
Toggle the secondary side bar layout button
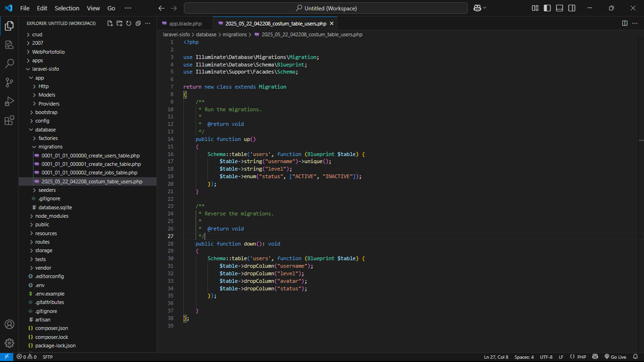[x=572, y=8]
